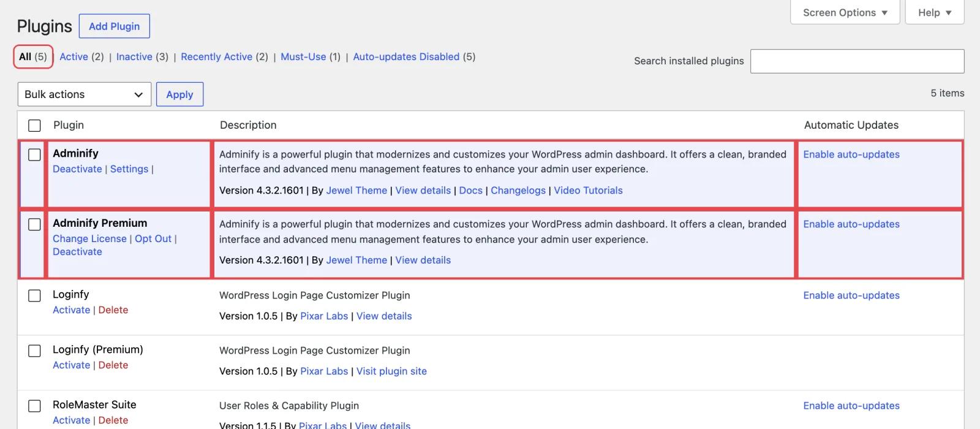Check the RoleMaster Suite checkbox
The width and height of the screenshot is (980, 429).
pos(35,406)
